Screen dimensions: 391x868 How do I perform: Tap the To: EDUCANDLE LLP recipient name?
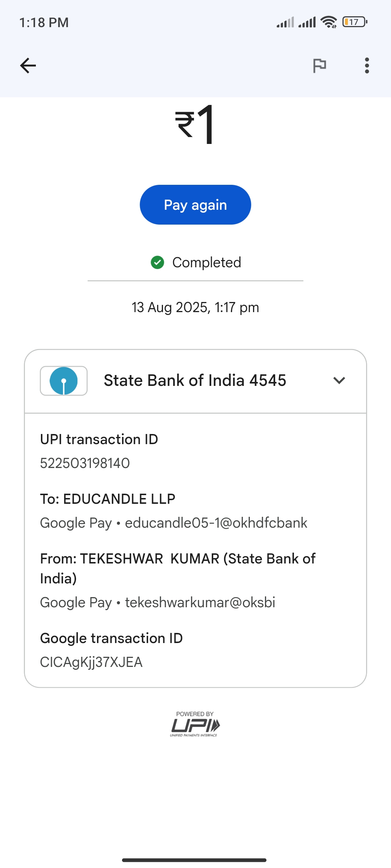coord(108,499)
